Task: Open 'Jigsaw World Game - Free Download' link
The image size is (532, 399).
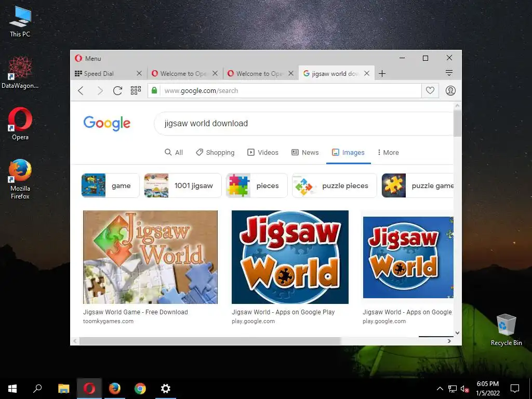Action: click(x=136, y=312)
